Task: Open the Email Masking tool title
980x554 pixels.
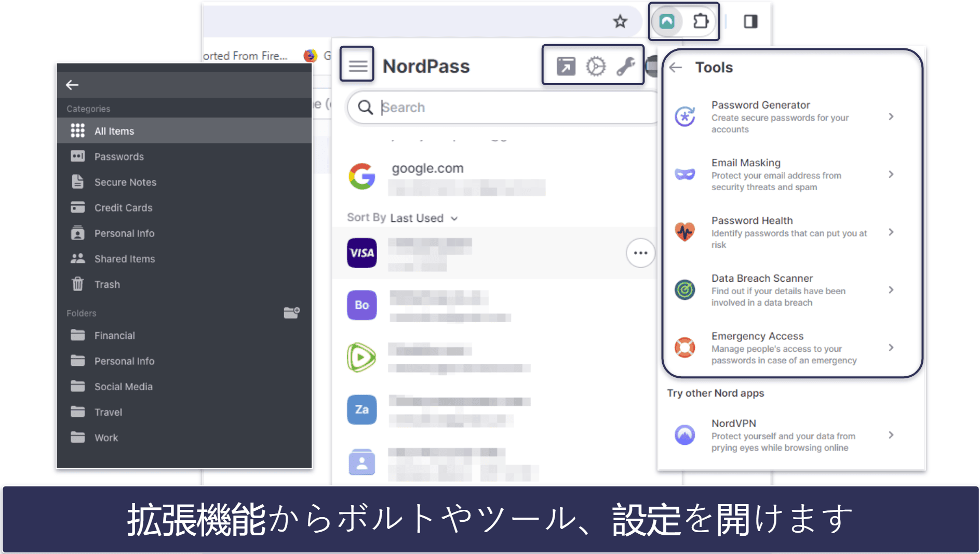Action: (746, 163)
